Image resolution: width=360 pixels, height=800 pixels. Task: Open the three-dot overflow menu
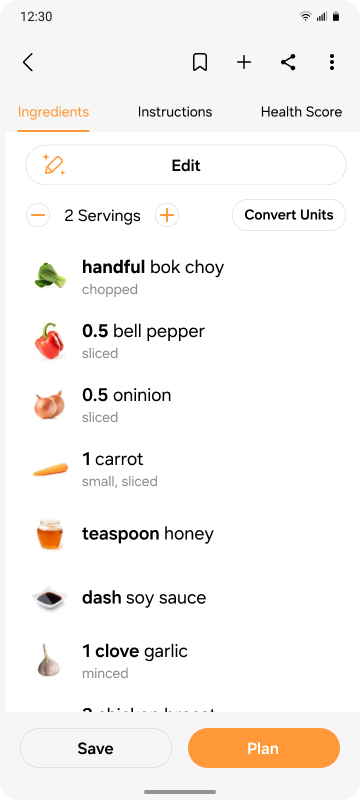(x=332, y=62)
